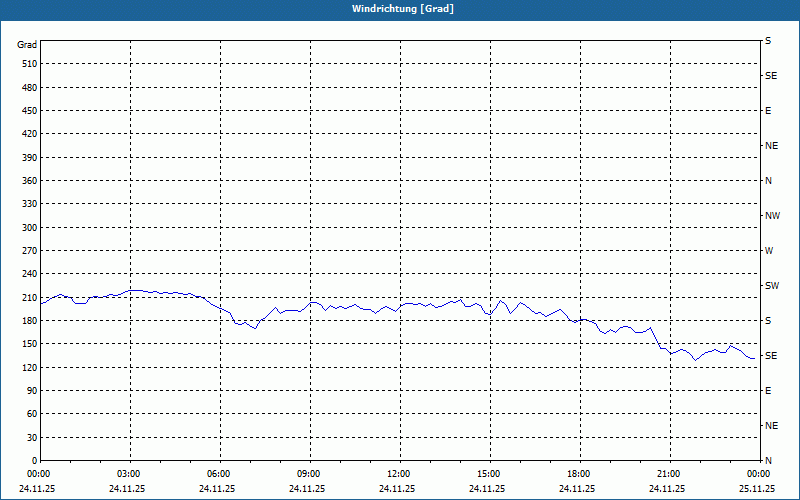This screenshot has height=500, width=800.
Task: Select the 'Grad' unit label on the axis
Action: point(27,45)
